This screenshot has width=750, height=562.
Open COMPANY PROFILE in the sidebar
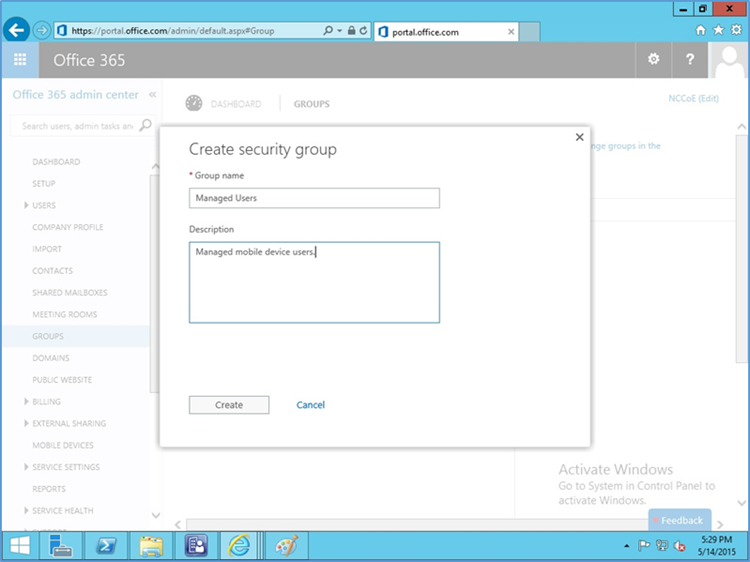(x=67, y=227)
